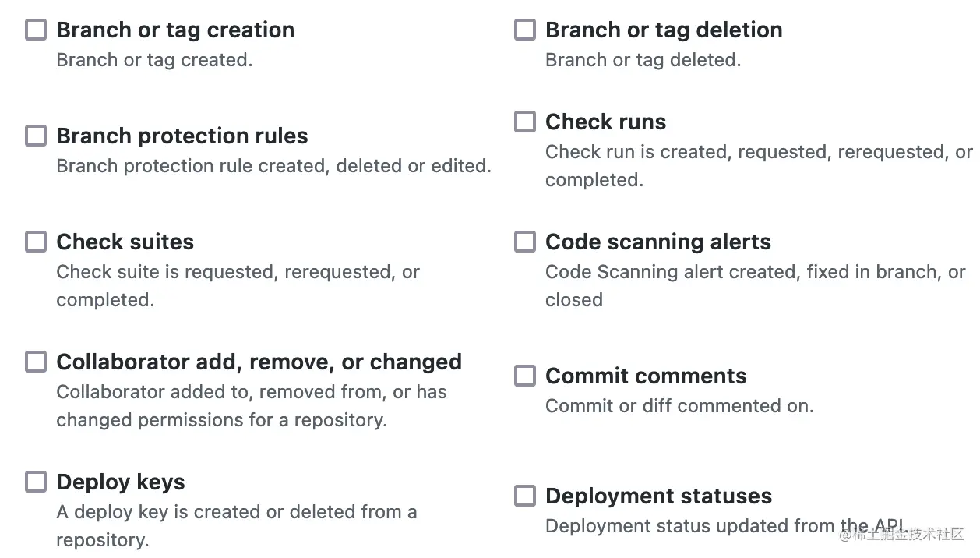The height and width of the screenshot is (558, 980).
Task: Enable the Branch or tag creation checkbox
Action: (36, 30)
